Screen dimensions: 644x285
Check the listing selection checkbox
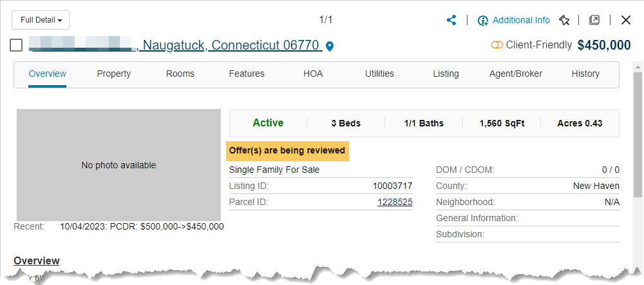17,46
